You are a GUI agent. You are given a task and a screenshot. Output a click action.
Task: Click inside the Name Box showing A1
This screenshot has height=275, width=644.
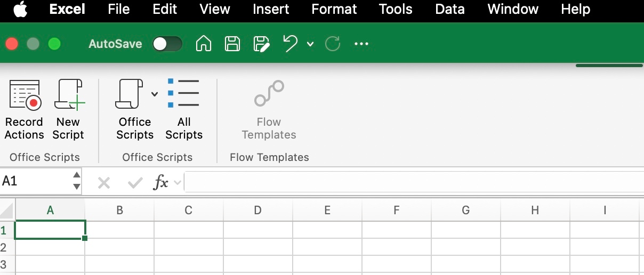pos(35,182)
